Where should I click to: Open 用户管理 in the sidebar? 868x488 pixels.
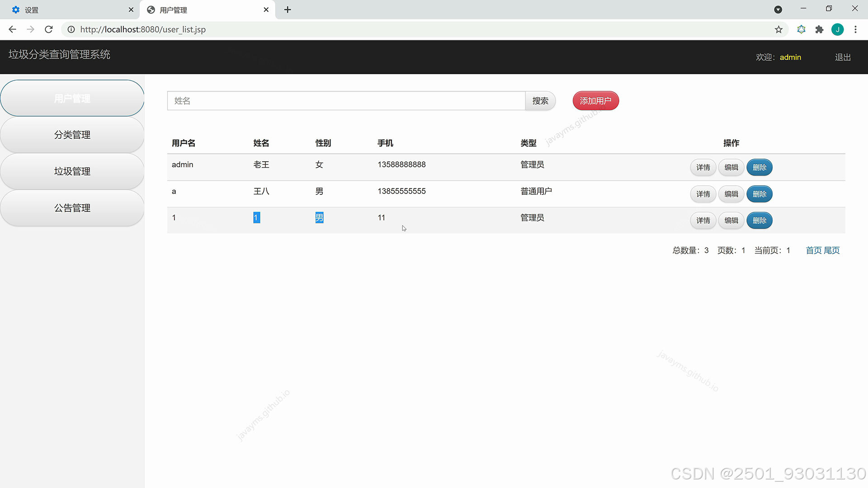coord(72,98)
